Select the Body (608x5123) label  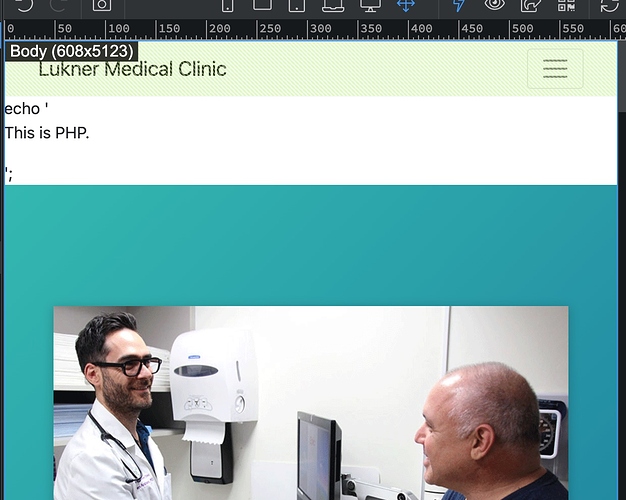coord(71,51)
